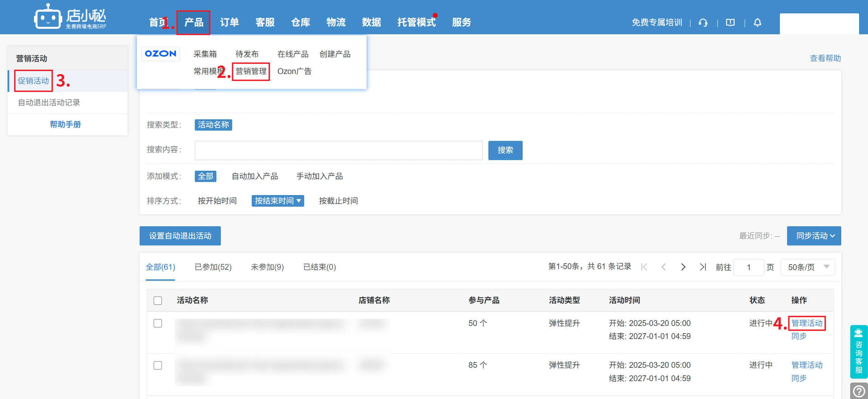The width and height of the screenshot is (868, 399).
Task: Open 咨询客服 floating chat widget
Action: [859, 351]
